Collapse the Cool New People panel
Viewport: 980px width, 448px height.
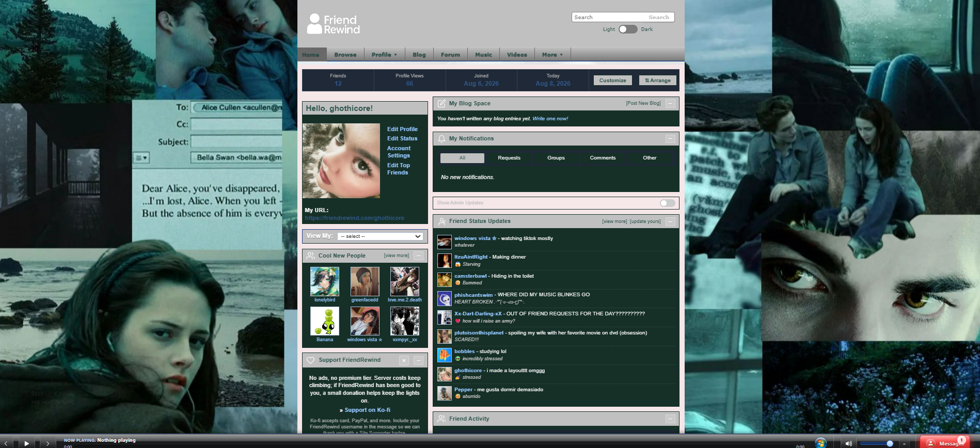pyautogui.click(x=419, y=255)
